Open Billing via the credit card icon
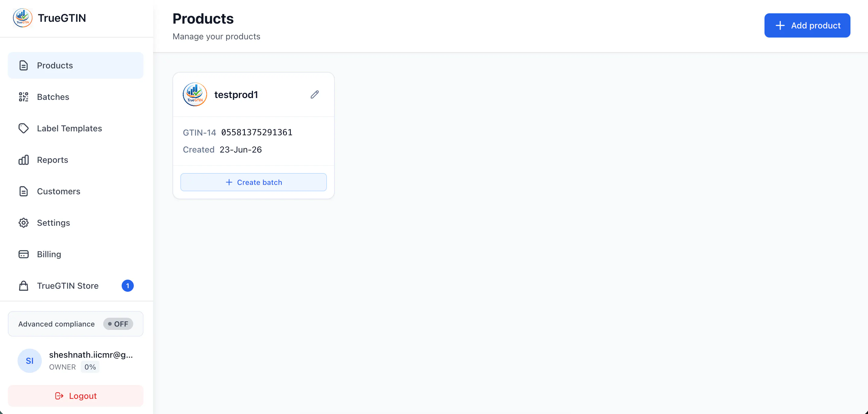 (x=24, y=254)
